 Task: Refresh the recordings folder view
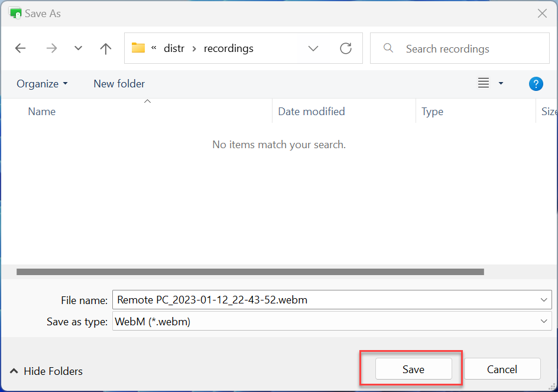346,48
